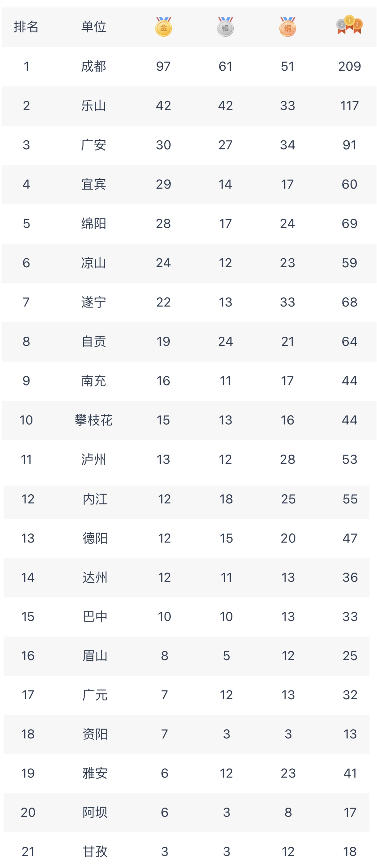Select 广安 in the ranking table
Viewport: 377px width, 868px height.
94,145
